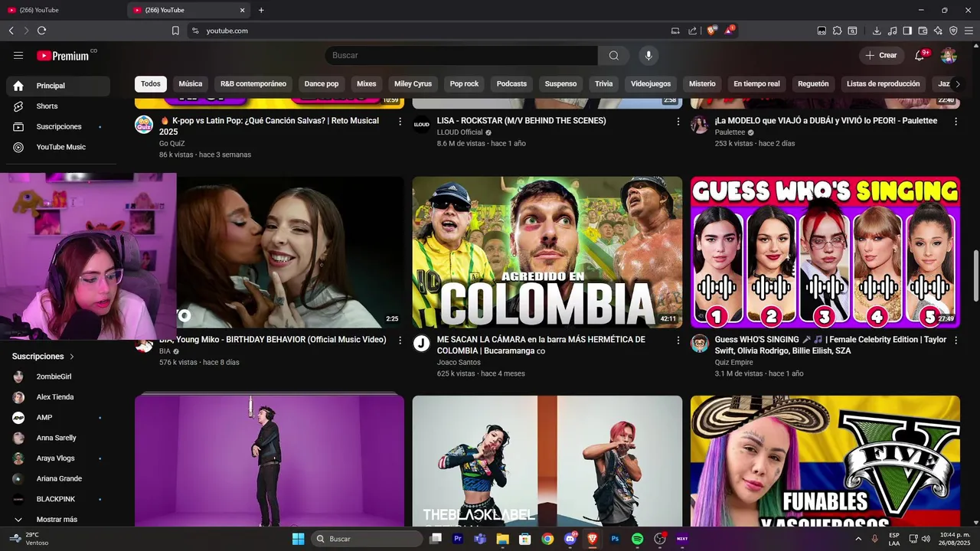
Task: Open Go QuiZ channel avatar
Action: [x=144, y=125]
